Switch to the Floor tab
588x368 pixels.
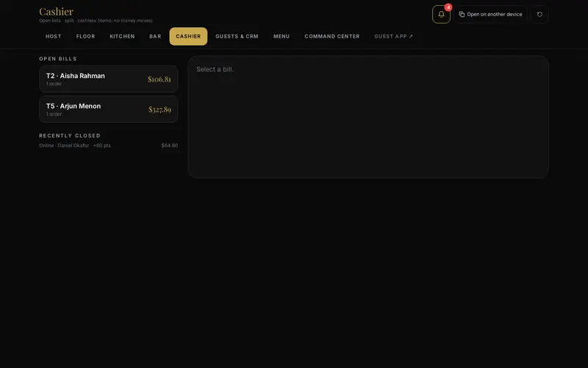pos(85,36)
